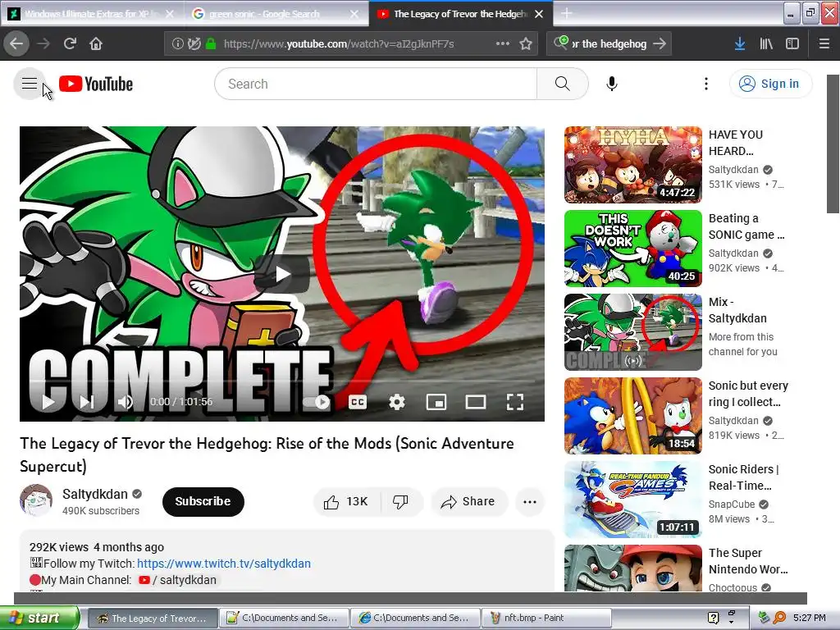The height and width of the screenshot is (630, 840).
Task: Skip to next video button
Action: 87,402
